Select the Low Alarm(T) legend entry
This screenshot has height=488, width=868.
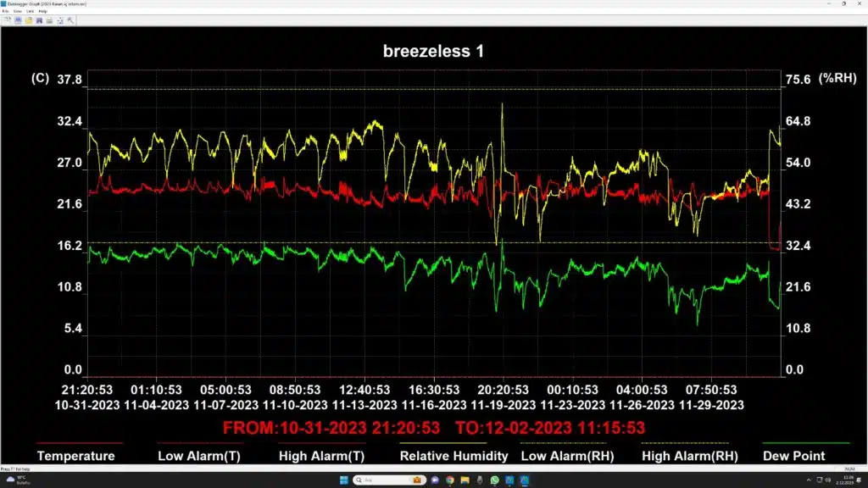click(x=198, y=456)
